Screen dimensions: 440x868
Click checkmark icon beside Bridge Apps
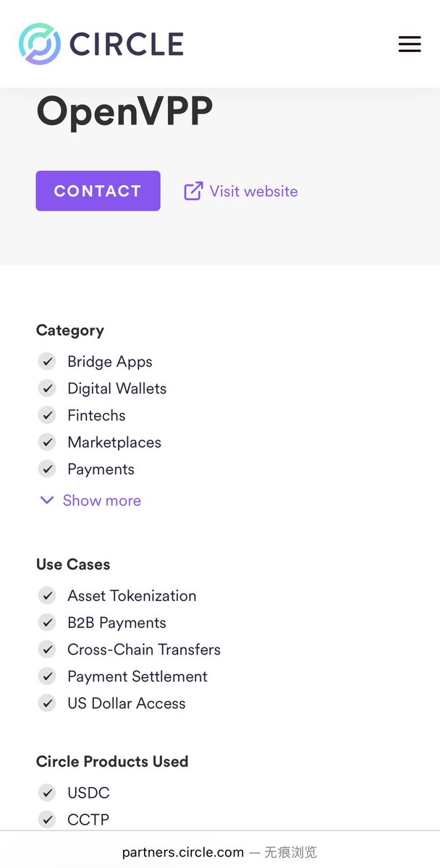pos(47,362)
